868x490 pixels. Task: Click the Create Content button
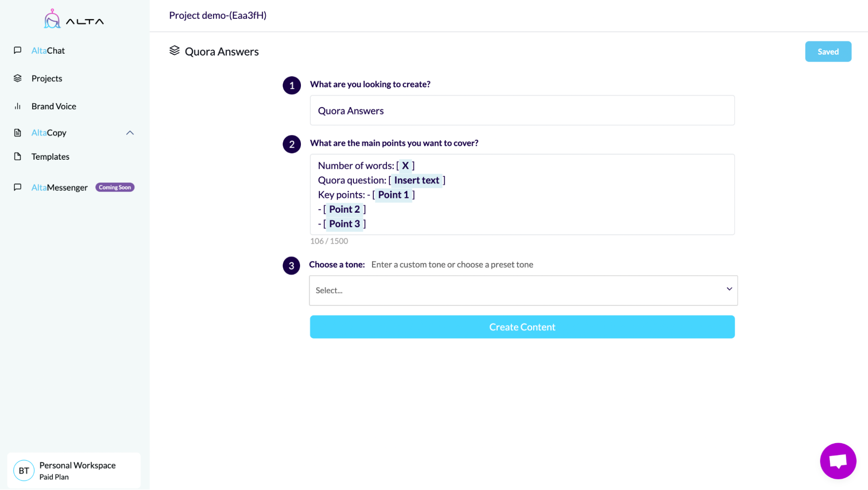[x=522, y=327]
